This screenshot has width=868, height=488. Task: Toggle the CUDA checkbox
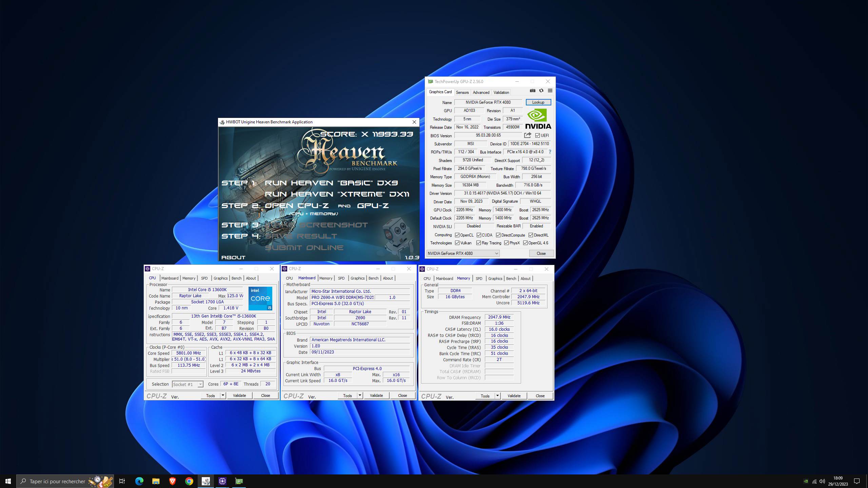click(x=479, y=235)
